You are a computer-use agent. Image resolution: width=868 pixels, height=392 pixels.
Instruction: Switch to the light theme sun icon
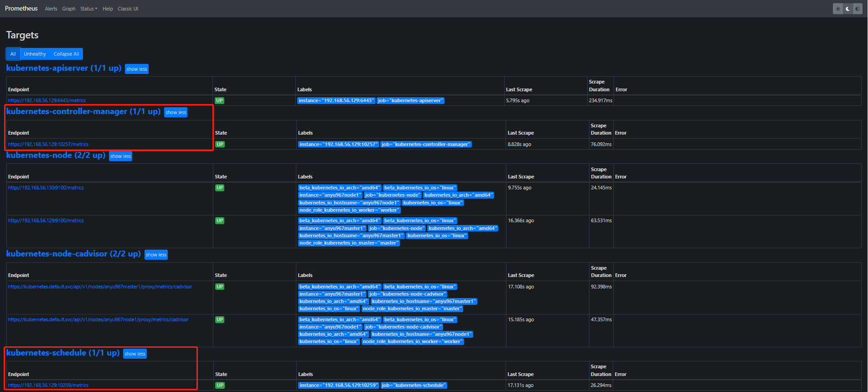tap(838, 9)
